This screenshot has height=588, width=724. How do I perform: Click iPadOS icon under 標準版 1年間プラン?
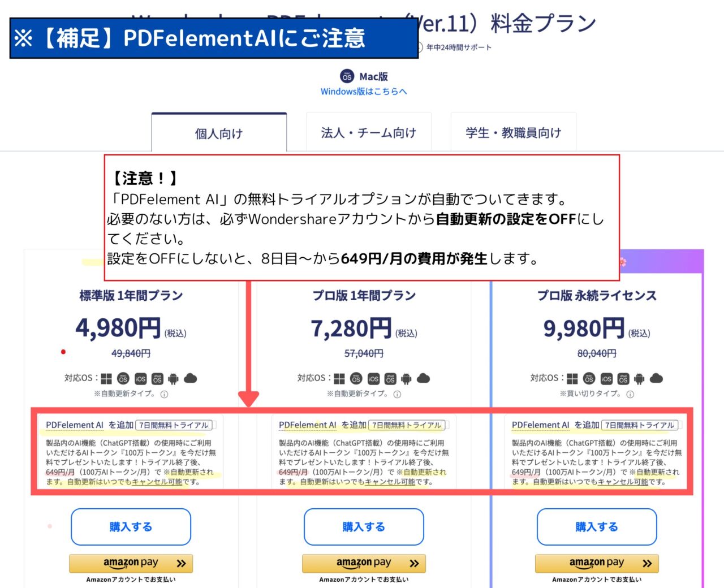coord(157,379)
